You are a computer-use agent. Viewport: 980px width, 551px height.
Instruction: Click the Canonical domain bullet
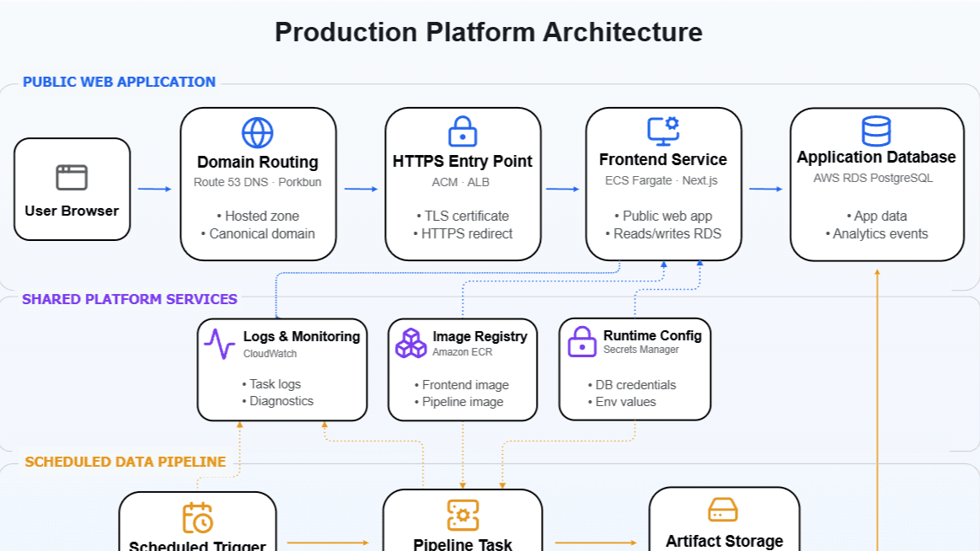258,233
